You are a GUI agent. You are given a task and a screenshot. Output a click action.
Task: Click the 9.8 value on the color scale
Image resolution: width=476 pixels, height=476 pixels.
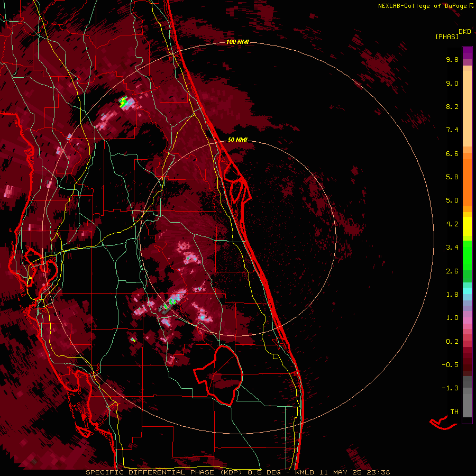(452, 59)
